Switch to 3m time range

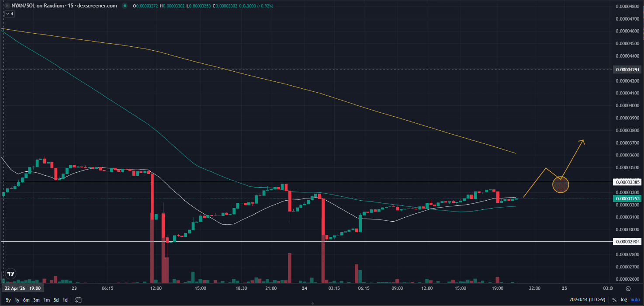(36, 300)
